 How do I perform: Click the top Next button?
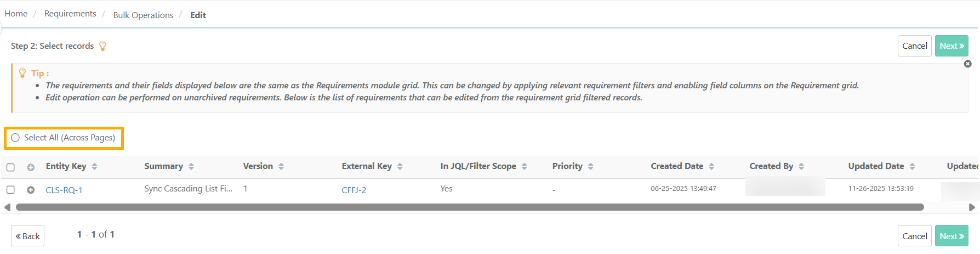click(951, 46)
